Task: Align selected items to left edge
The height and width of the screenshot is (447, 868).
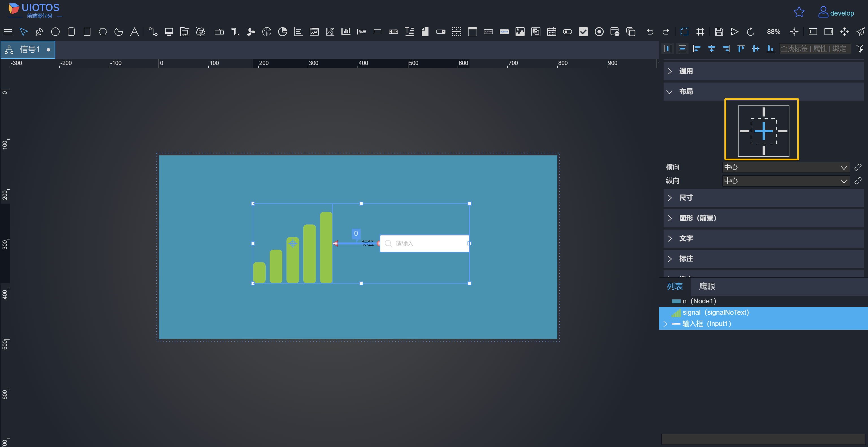Action: pos(697,49)
